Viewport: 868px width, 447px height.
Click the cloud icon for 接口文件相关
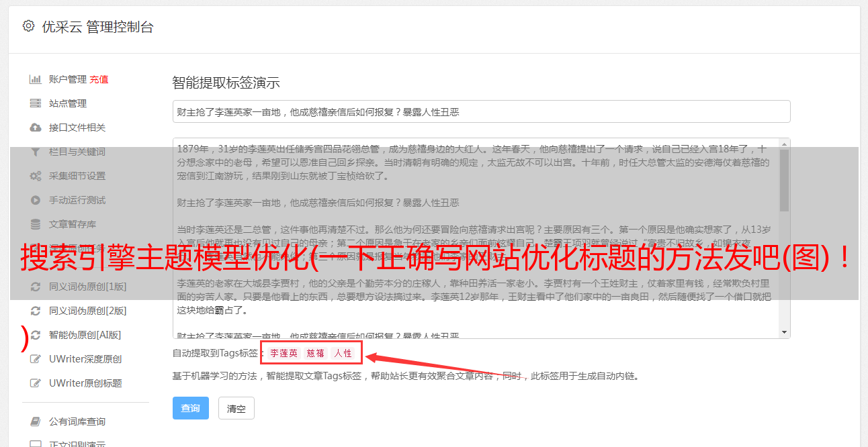coord(36,128)
